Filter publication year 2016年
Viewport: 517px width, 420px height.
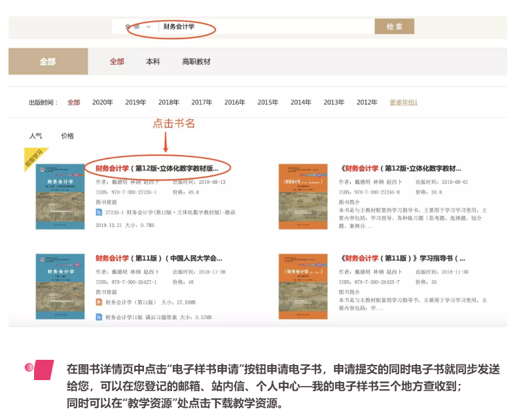(235, 102)
